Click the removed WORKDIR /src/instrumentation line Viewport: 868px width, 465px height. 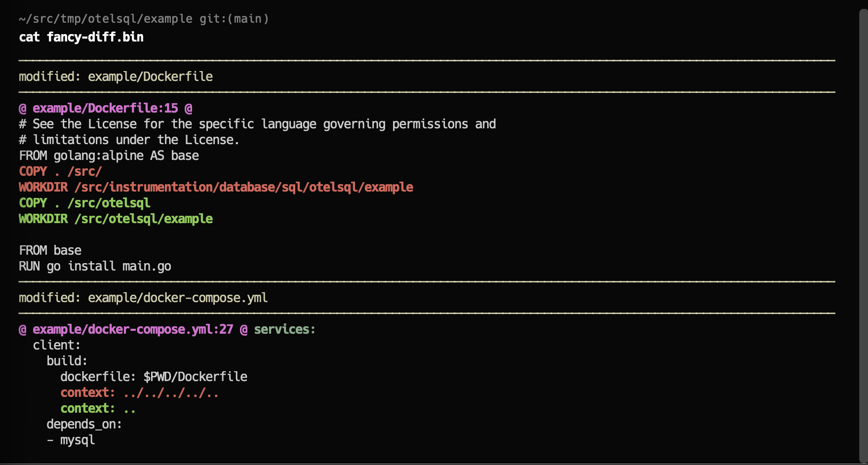[x=216, y=187]
